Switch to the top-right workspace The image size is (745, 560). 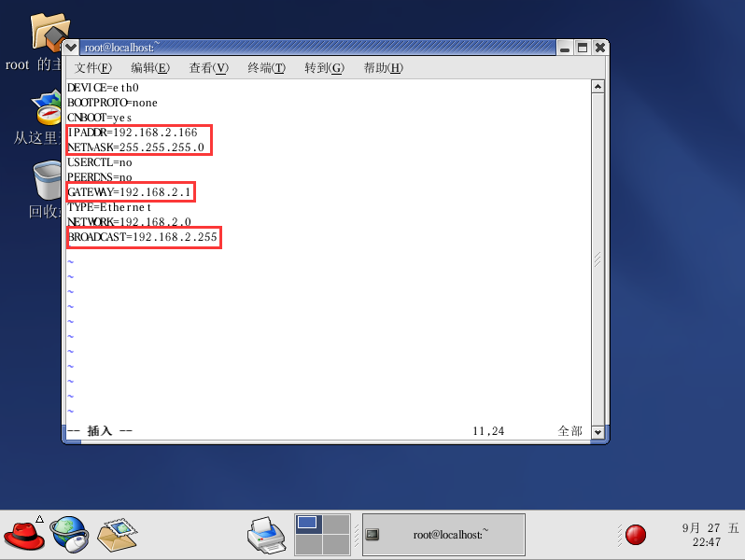tap(336, 525)
